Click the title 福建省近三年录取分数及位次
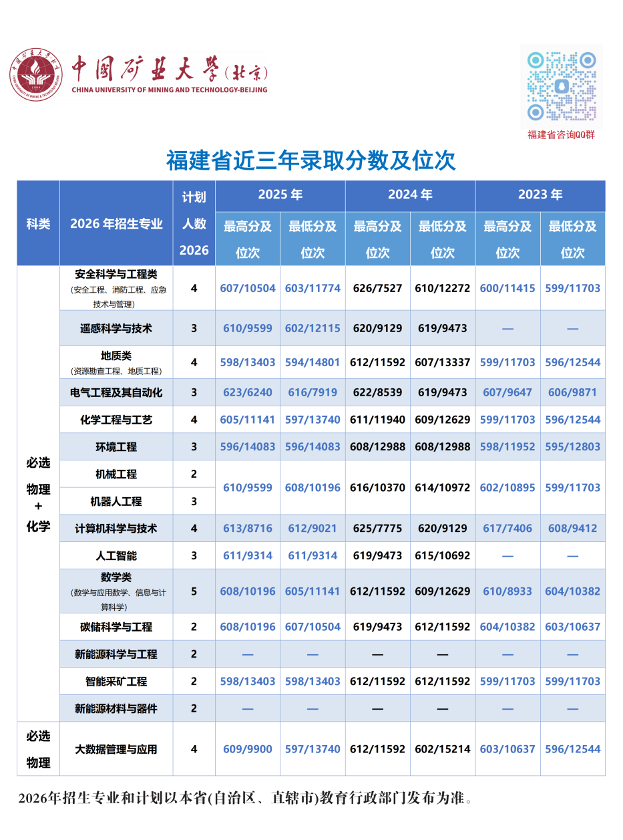This screenshot has height=840, width=623. point(311,160)
